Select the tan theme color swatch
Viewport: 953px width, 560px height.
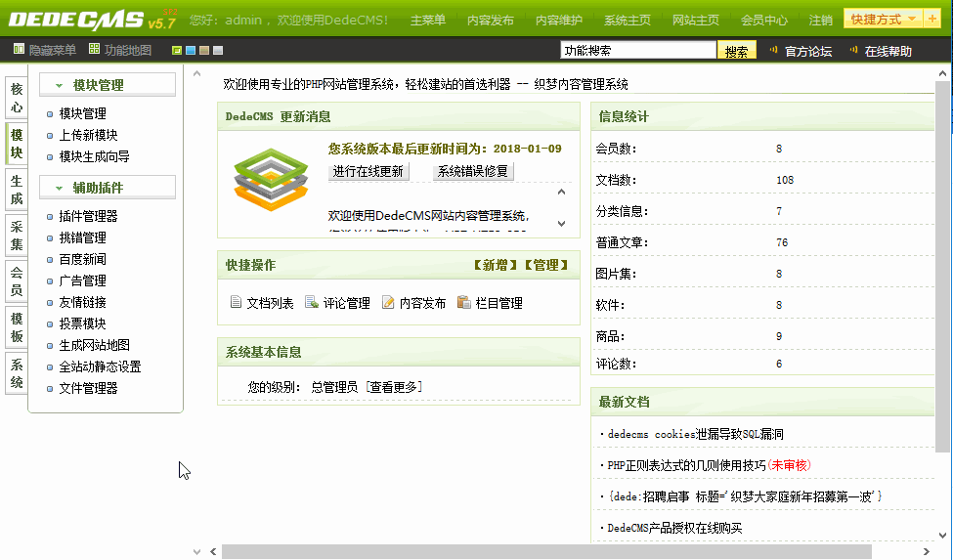(204, 51)
